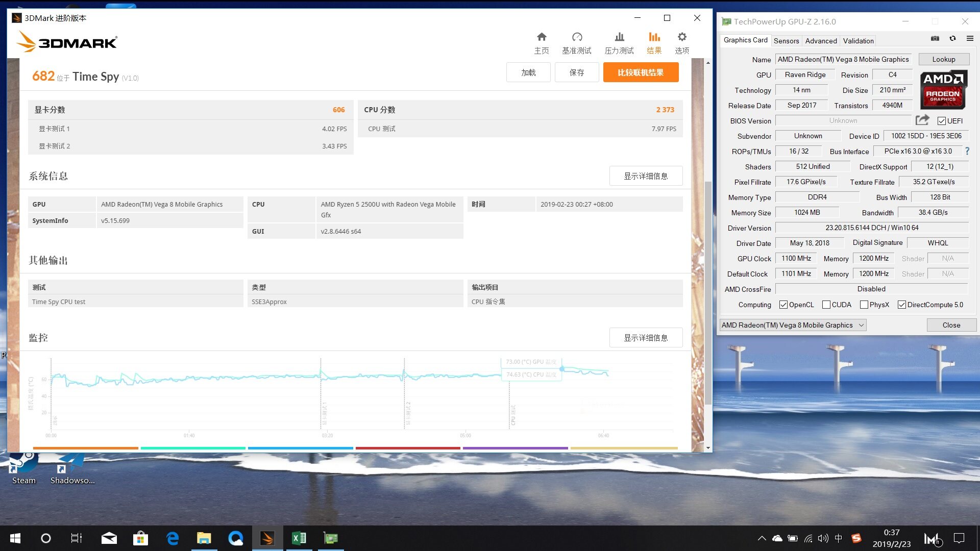
Task: Switch to GPU-Z on the taskbar
Action: point(331,538)
